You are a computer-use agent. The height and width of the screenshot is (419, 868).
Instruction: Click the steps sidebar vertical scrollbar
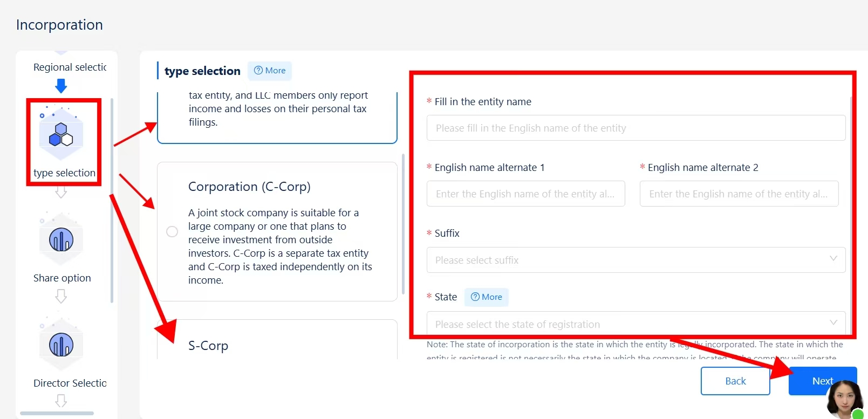coord(112,201)
